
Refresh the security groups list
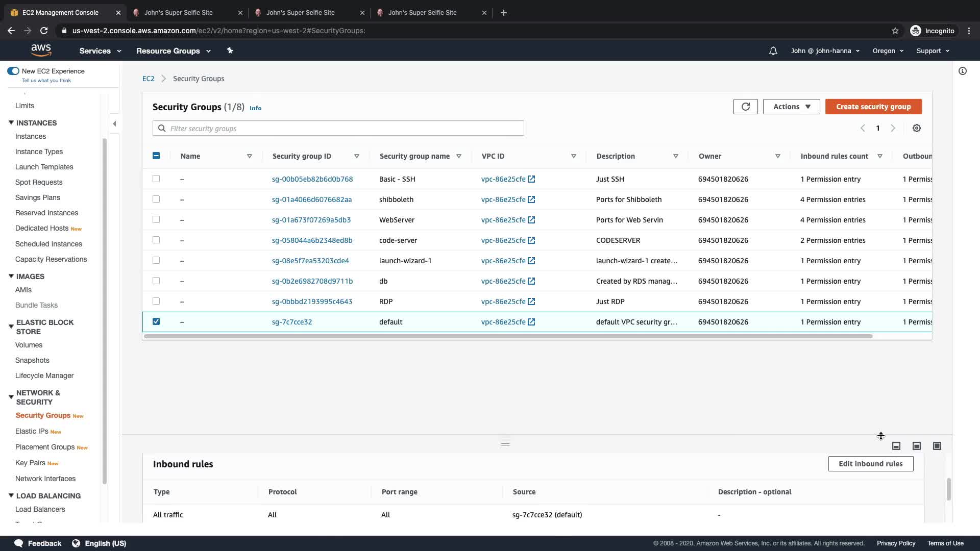(x=745, y=107)
